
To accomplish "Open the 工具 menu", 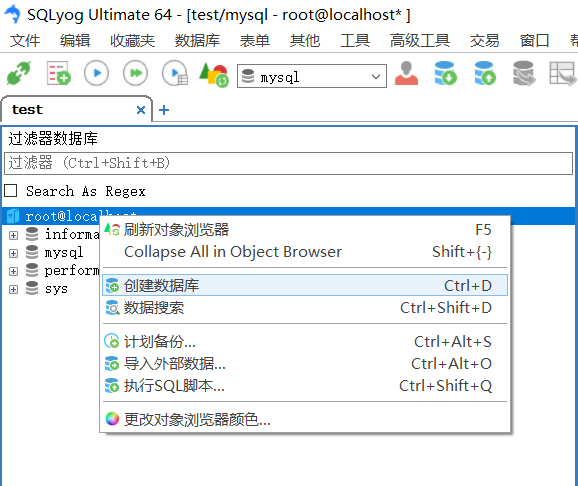I will pos(355,40).
